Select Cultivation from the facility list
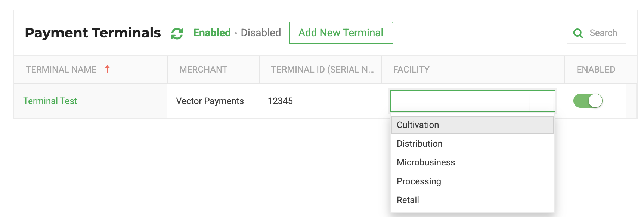The image size is (644, 217). coord(473,125)
